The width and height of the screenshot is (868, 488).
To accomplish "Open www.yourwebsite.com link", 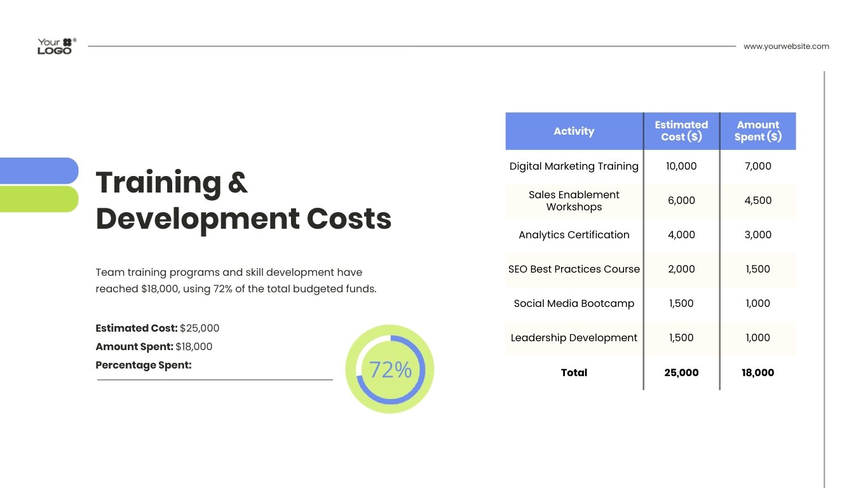I will pos(786,46).
